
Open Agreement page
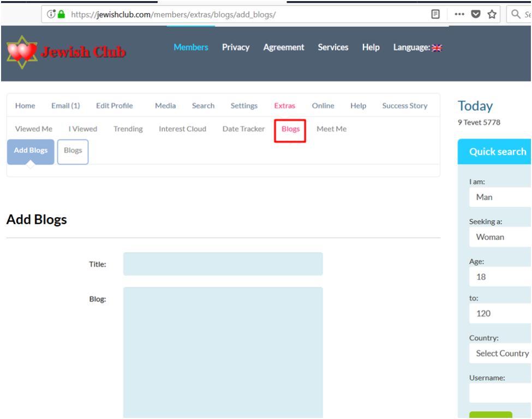coord(284,47)
